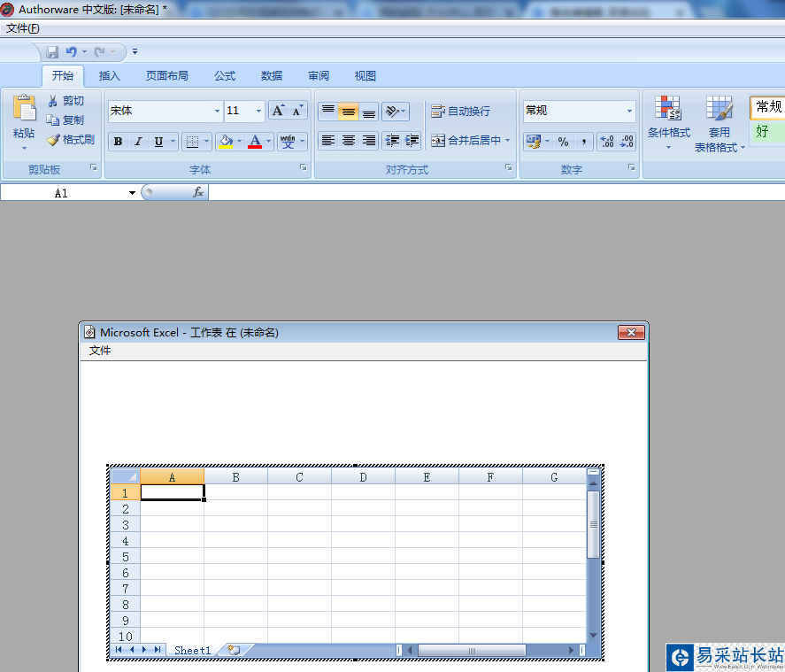Toggle Underline formatting
The image size is (785, 672).
point(158,141)
